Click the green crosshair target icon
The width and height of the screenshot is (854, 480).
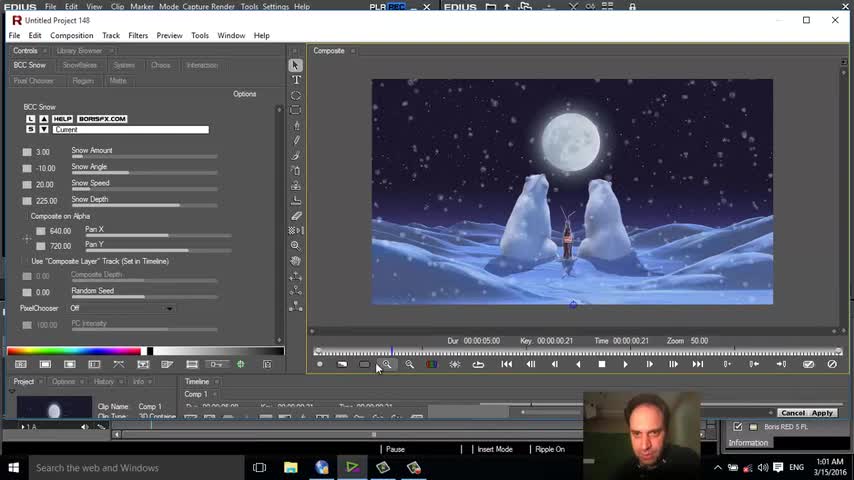coord(241,364)
